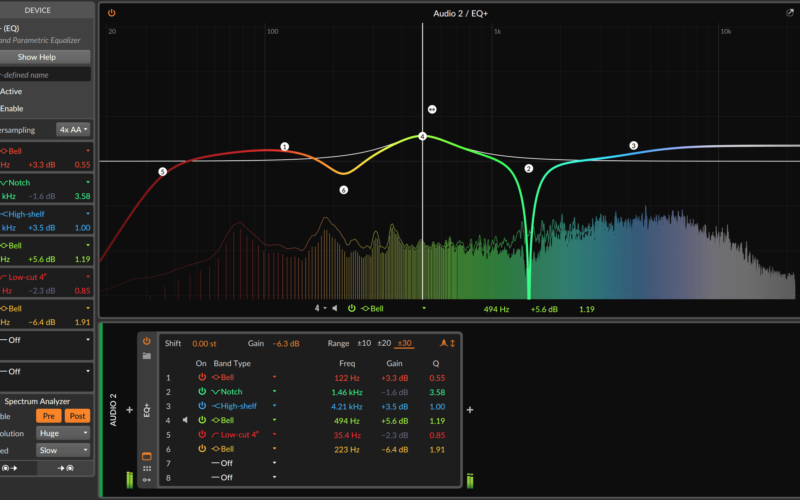The height and width of the screenshot is (500, 800).
Task: Toggle band power icon under the graph
Action: click(352, 308)
